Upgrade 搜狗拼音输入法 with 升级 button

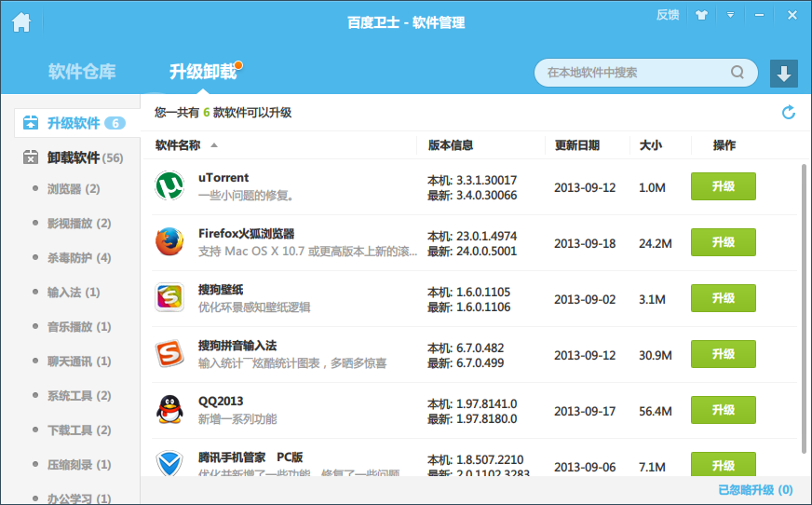pos(723,354)
